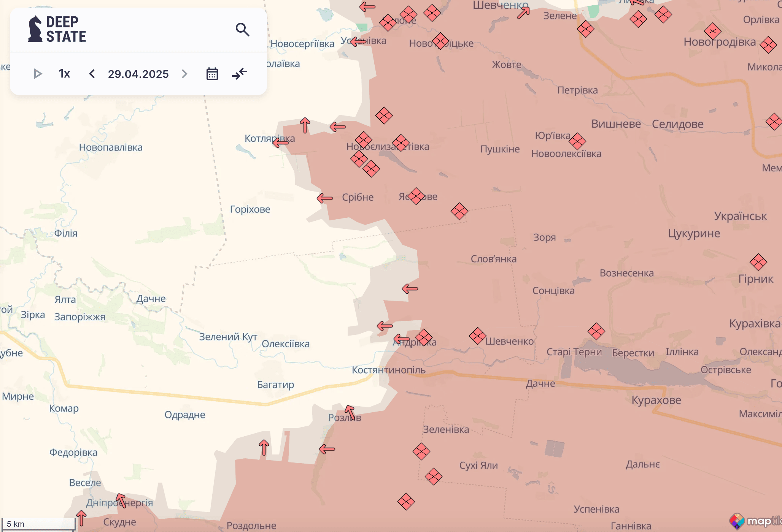Go to the previous date
Viewport: 782px width, 532px height.
[x=92, y=74]
